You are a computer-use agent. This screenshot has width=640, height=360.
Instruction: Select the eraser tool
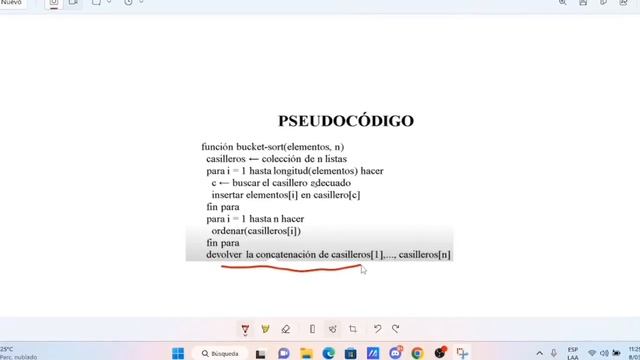click(286, 329)
